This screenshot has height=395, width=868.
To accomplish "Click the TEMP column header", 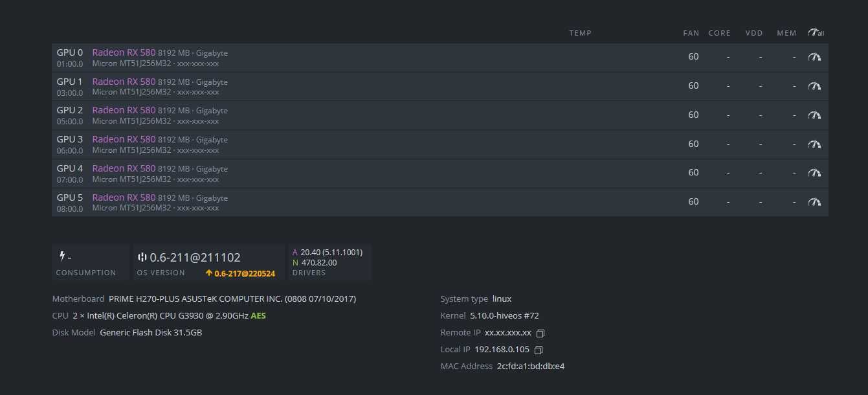I will click(580, 33).
